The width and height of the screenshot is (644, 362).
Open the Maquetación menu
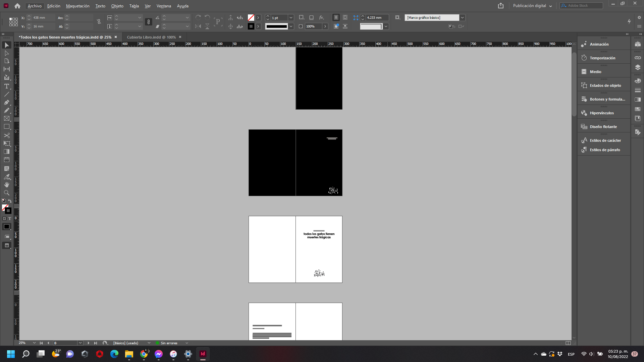77,6
